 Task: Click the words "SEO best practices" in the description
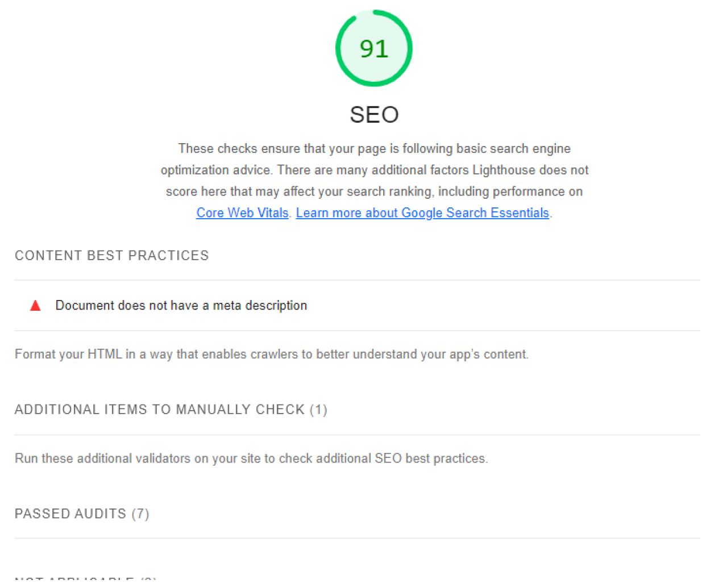tap(430, 458)
